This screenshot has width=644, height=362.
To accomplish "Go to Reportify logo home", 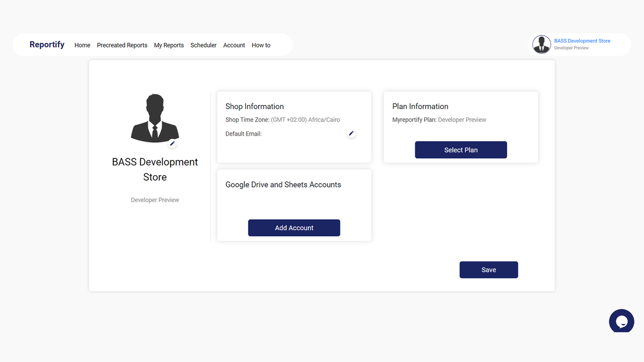I will 47,44.
